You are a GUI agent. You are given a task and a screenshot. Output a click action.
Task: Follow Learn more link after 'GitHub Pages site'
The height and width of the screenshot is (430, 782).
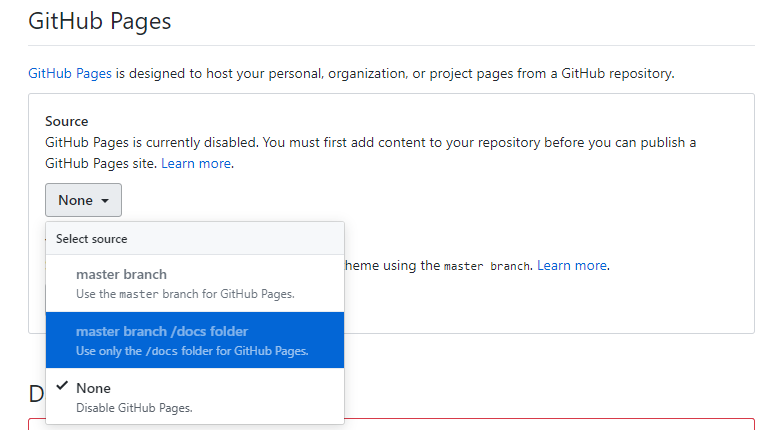196,164
